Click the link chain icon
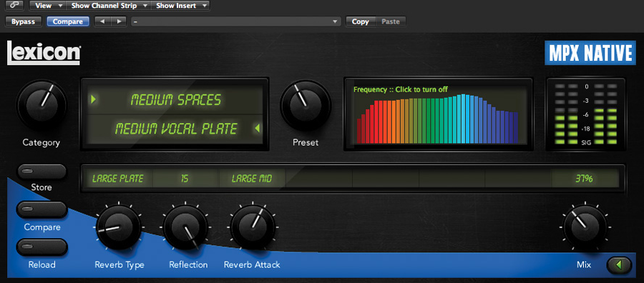 14,5
